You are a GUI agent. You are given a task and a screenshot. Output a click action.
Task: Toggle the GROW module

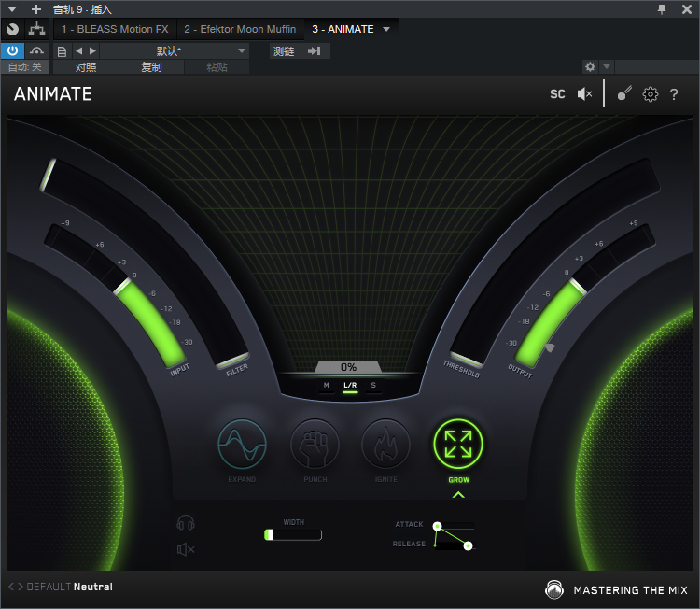click(x=458, y=444)
